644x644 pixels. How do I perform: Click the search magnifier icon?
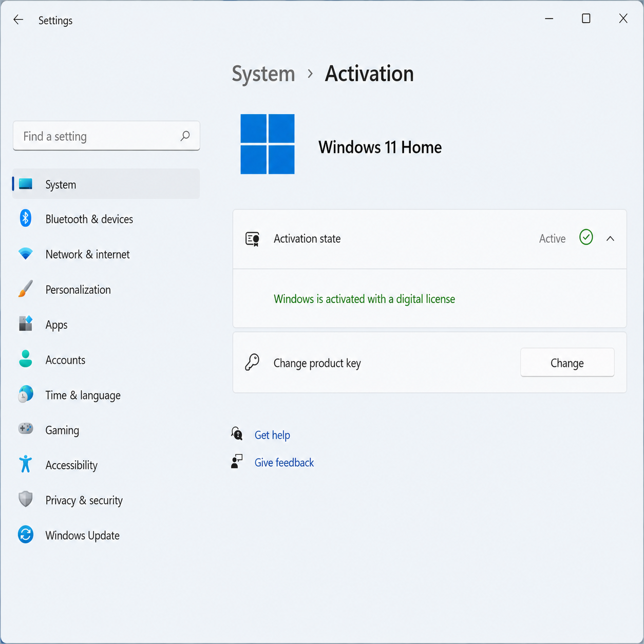point(185,136)
